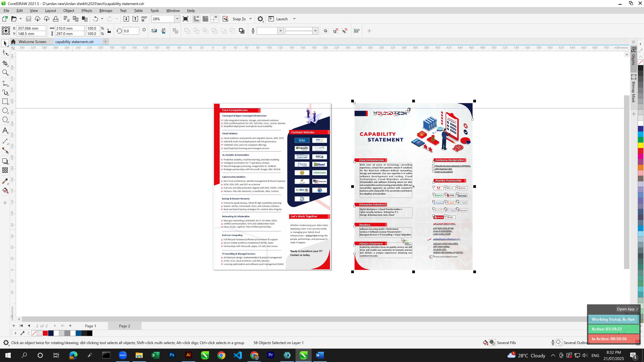This screenshot has width=644, height=362.
Task: Expand the Undo history dropdown
Action: pos(102,19)
